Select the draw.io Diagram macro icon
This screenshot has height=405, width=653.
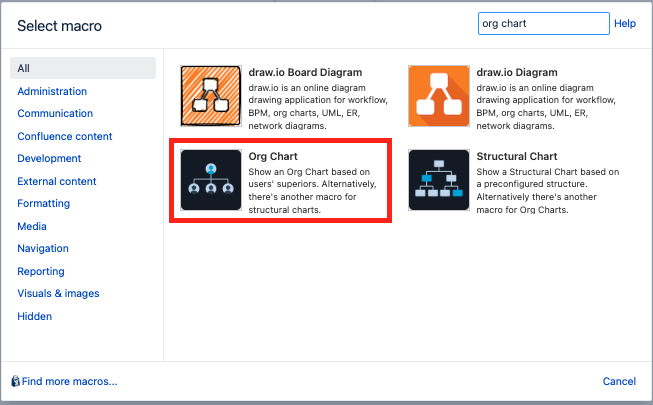tap(439, 96)
